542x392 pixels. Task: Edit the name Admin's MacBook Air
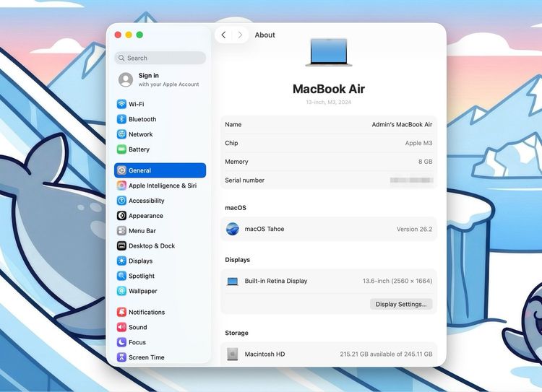tap(402, 124)
